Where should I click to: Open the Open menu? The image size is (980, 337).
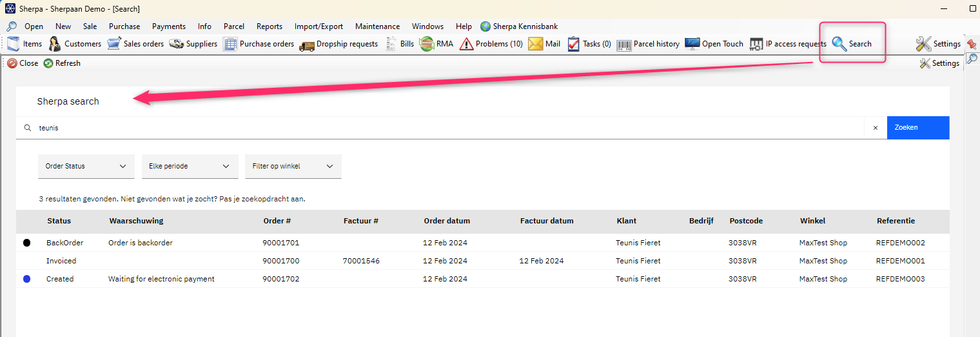tap(34, 26)
